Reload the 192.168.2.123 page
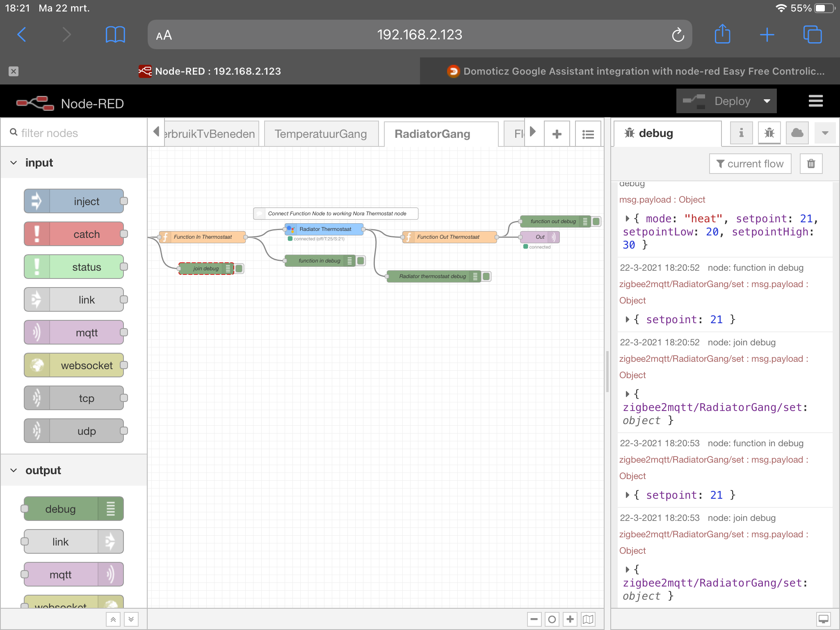 pos(678,35)
